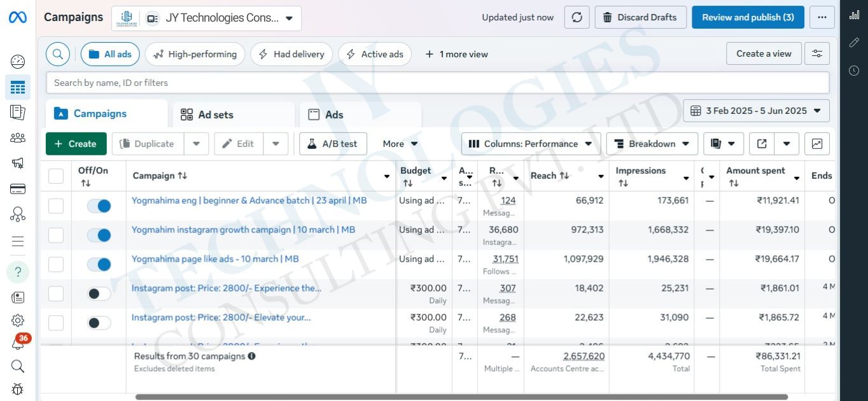Viewport: 868px width, 401px height.
Task: Open the Help question mark icon
Action: coord(18,272)
